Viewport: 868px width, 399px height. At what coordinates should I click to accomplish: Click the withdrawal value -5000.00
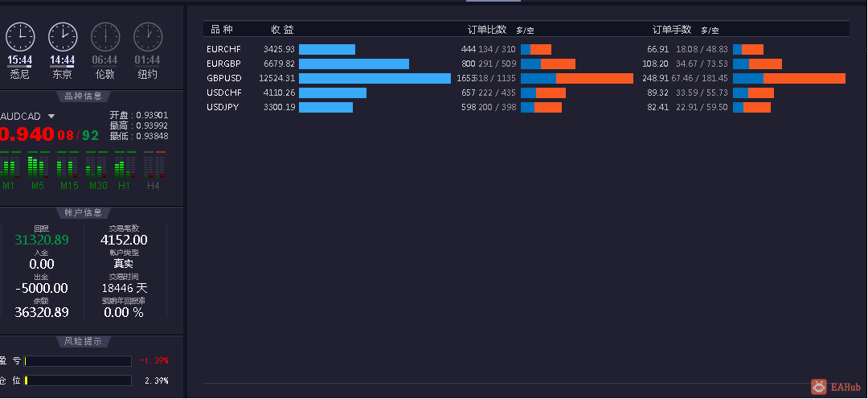(x=42, y=288)
